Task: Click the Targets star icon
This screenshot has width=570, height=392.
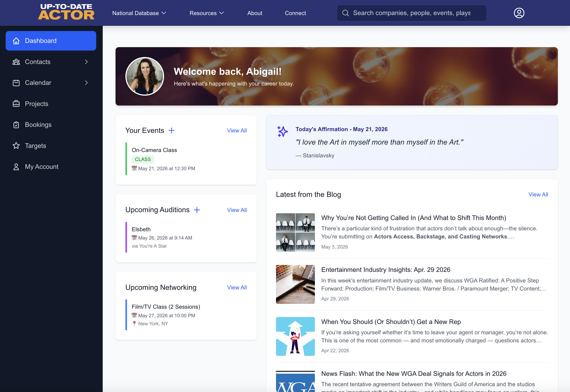Action: pos(16,146)
